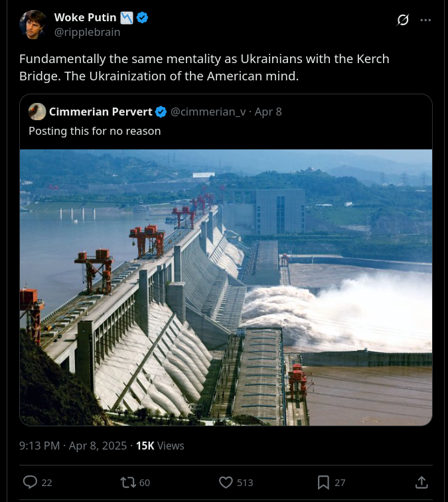Open the quoted post's Apr 8 date
The image size is (448, 502).
click(x=268, y=112)
